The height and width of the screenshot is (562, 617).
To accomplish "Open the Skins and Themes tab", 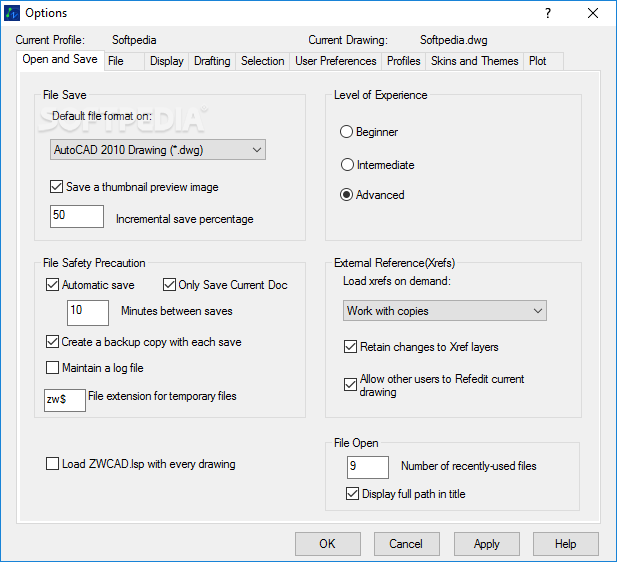I will (475, 61).
